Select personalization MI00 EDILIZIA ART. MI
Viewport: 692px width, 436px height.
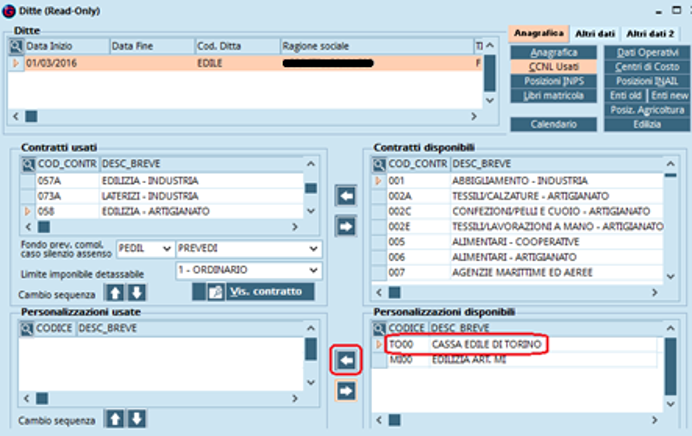tap(515, 360)
